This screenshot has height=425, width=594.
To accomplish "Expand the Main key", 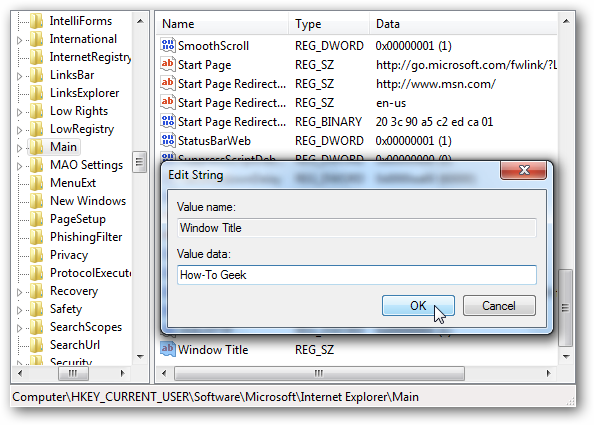I will 20,148.
